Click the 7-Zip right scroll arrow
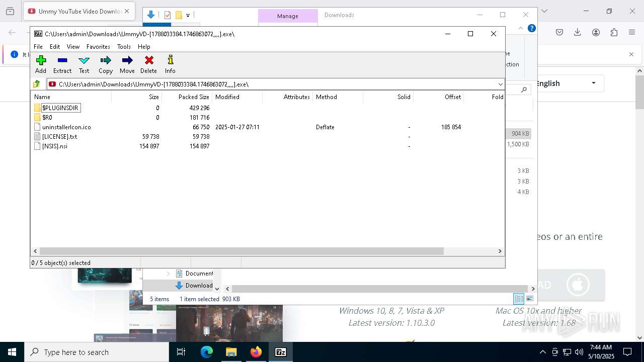The image size is (644, 362). [500, 251]
